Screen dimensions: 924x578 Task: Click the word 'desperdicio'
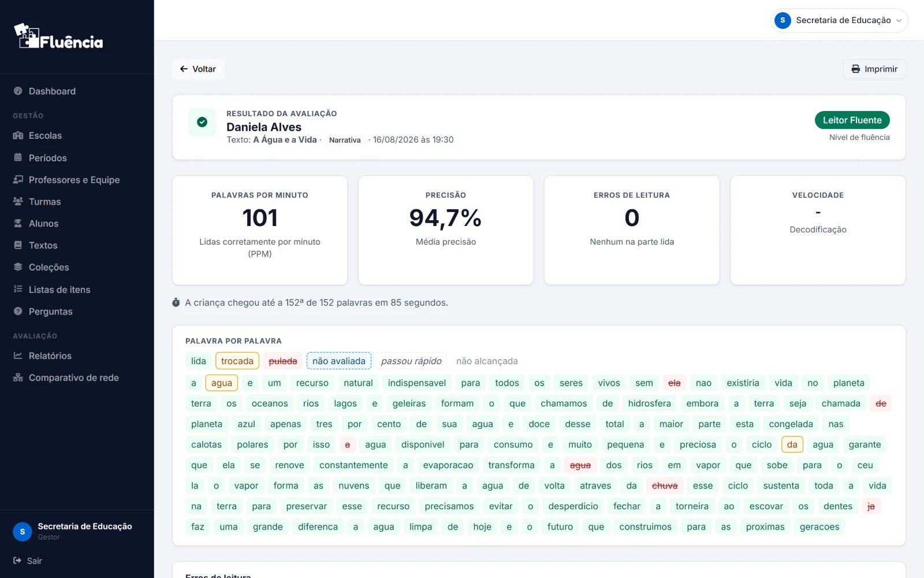(573, 506)
